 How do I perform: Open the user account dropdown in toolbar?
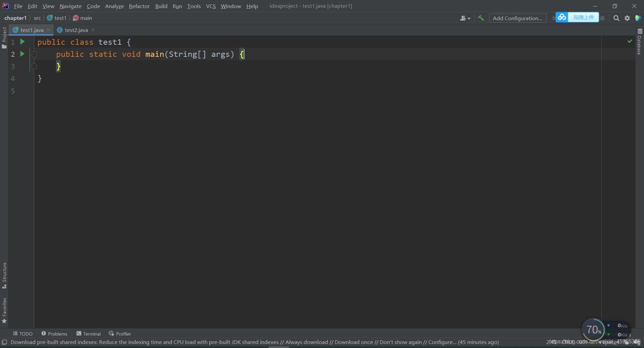pos(465,18)
